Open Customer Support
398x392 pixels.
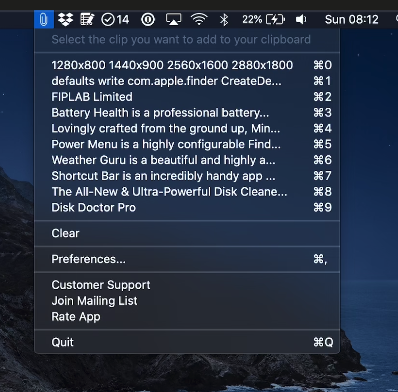(x=187, y=285)
